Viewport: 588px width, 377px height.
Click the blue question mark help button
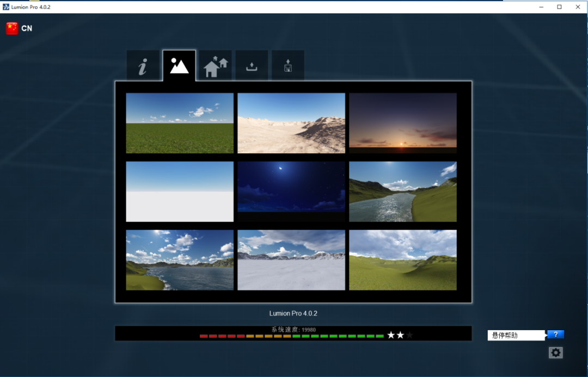(x=555, y=334)
